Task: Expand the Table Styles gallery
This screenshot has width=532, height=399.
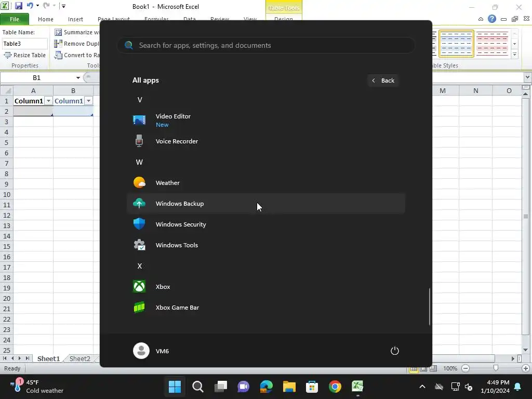Action: [515, 54]
